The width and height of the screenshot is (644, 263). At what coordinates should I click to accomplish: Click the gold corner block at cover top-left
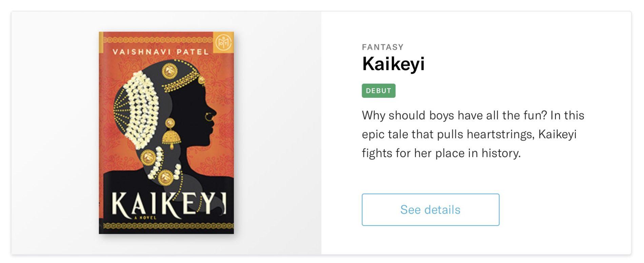(101, 42)
